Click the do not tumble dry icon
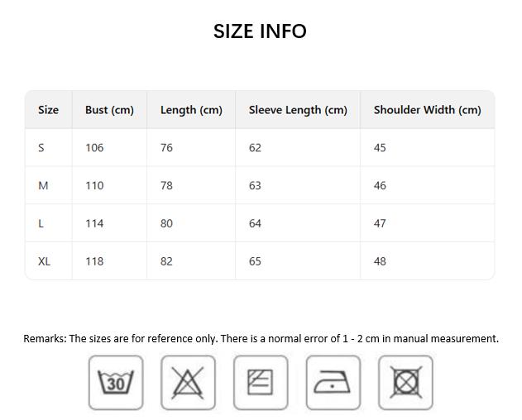Image resolution: width=522 pixels, height=420 pixels. click(x=405, y=383)
